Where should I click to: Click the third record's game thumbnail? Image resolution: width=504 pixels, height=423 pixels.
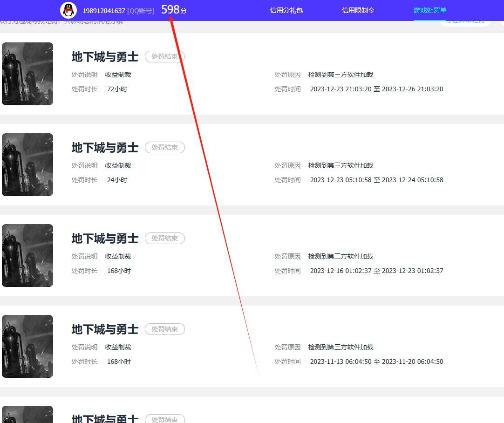pos(27,255)
